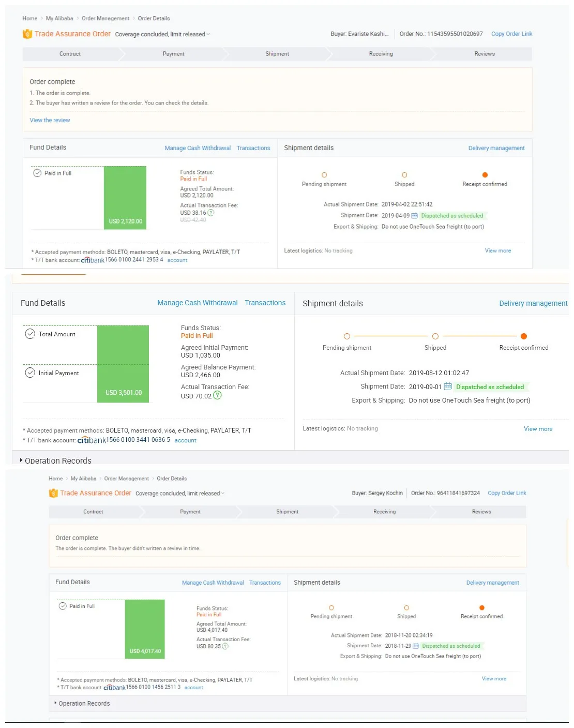Click green USD 3,501.00 payment bar
Image resolution: width=574 pixels, height=728 pixels.
click(x=123, y=364)
